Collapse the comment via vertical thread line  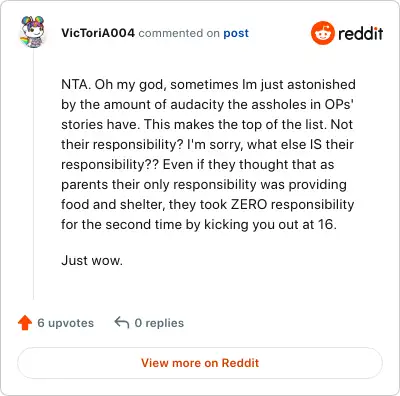click(x=33, y=174)
